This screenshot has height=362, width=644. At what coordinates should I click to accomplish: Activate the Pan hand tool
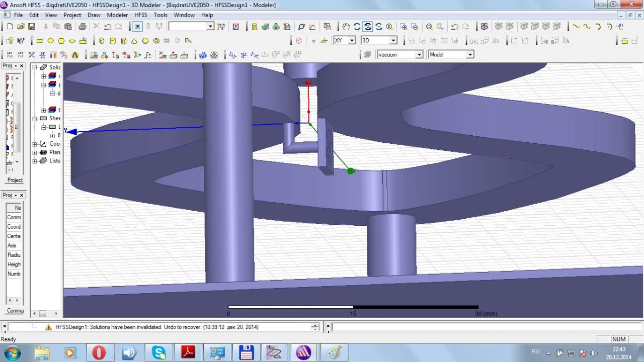click(x=346, y=27)
